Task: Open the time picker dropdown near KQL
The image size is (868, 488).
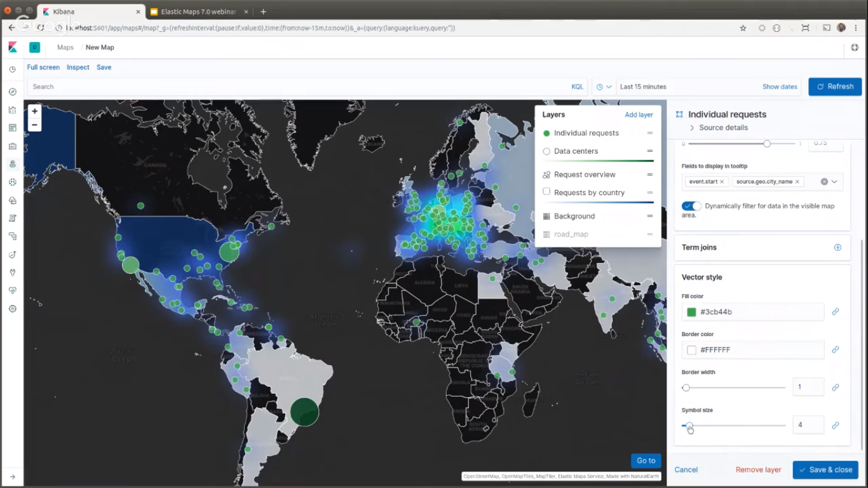Action: coord(603,86)
